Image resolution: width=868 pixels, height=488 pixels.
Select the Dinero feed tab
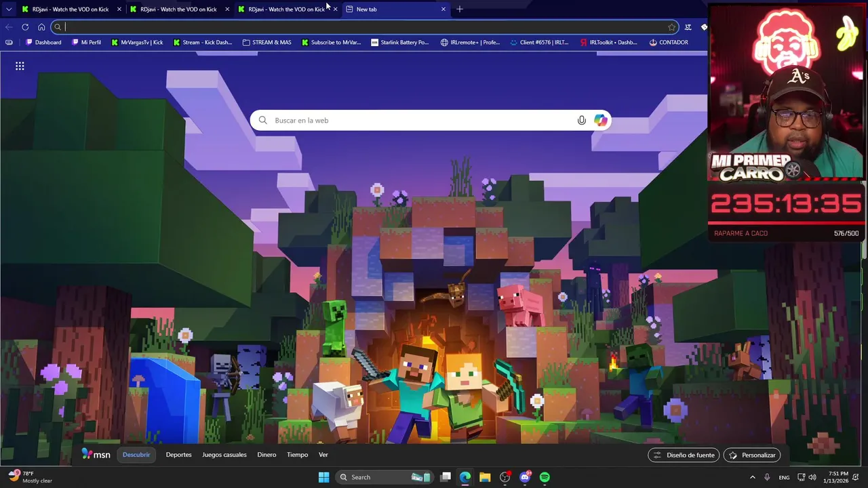[x=267, y=455]
